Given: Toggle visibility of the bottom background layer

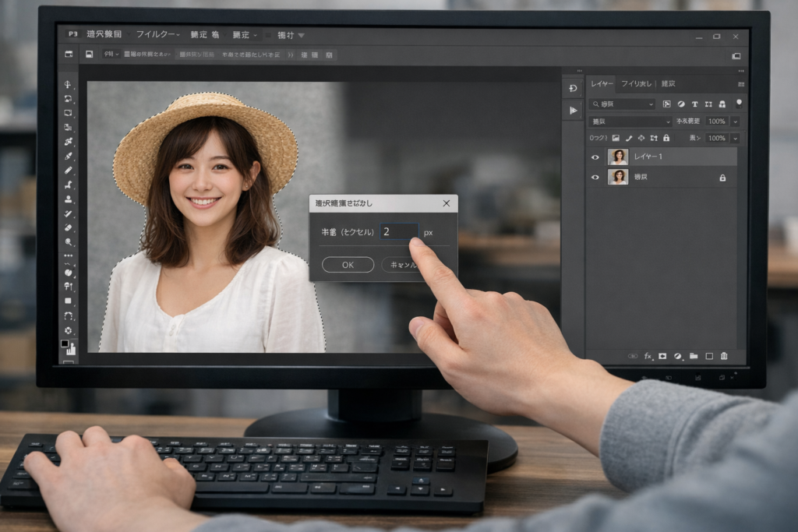Looking at the screenshot, I should tap(595, 178).
